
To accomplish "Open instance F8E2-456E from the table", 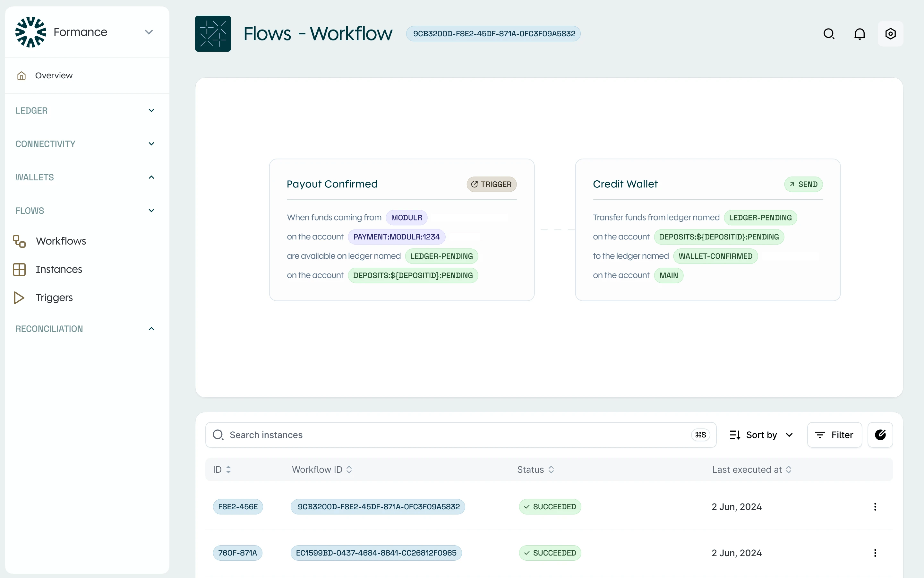I will point(238,506).
